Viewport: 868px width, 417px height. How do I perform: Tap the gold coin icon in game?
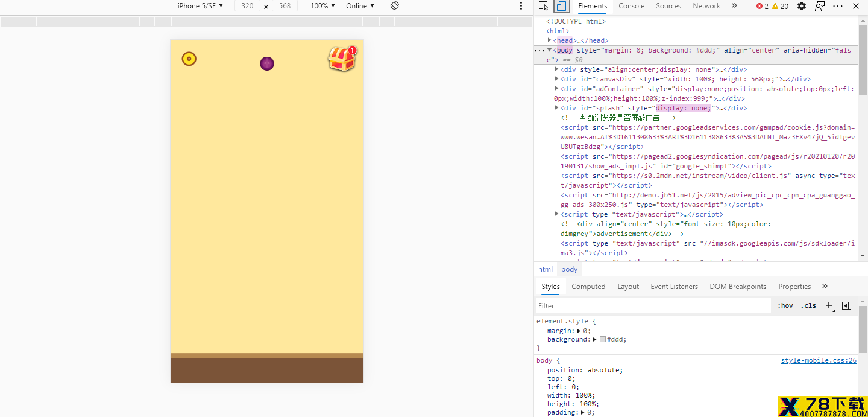[x=189, y=59]
